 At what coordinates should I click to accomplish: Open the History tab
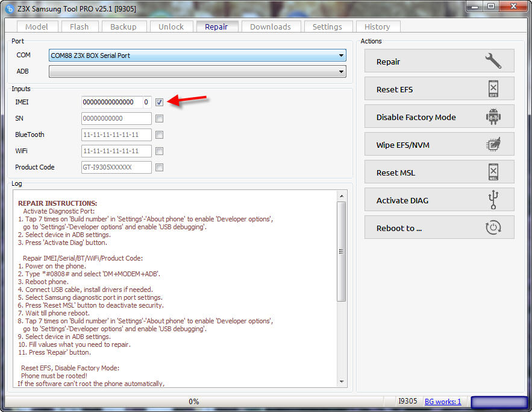(x=377, y=27)
